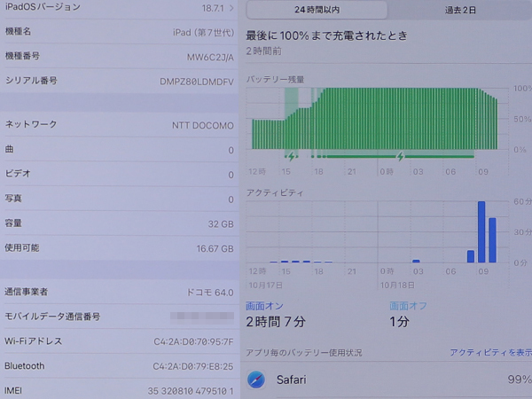Viewport: 532px width, 399px height.
Task: Tap the 使用可能 16.67 GB value
Action: click(215, 248)
